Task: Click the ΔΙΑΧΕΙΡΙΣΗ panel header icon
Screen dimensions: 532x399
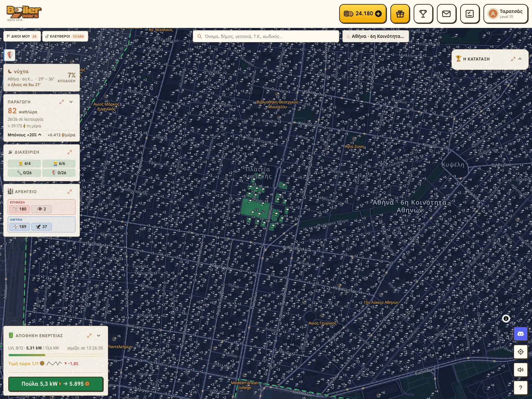Action: pyautogui.click(x=10, y=152)
